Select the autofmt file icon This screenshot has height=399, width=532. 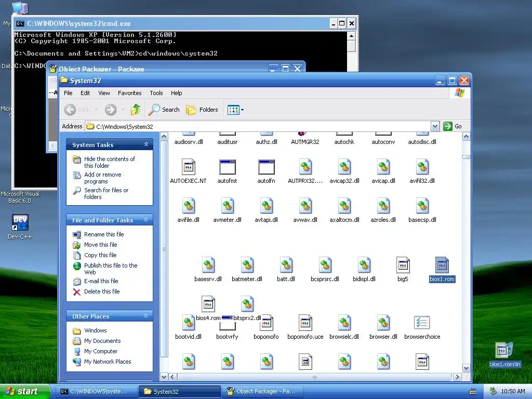click(x=228, y=167)
